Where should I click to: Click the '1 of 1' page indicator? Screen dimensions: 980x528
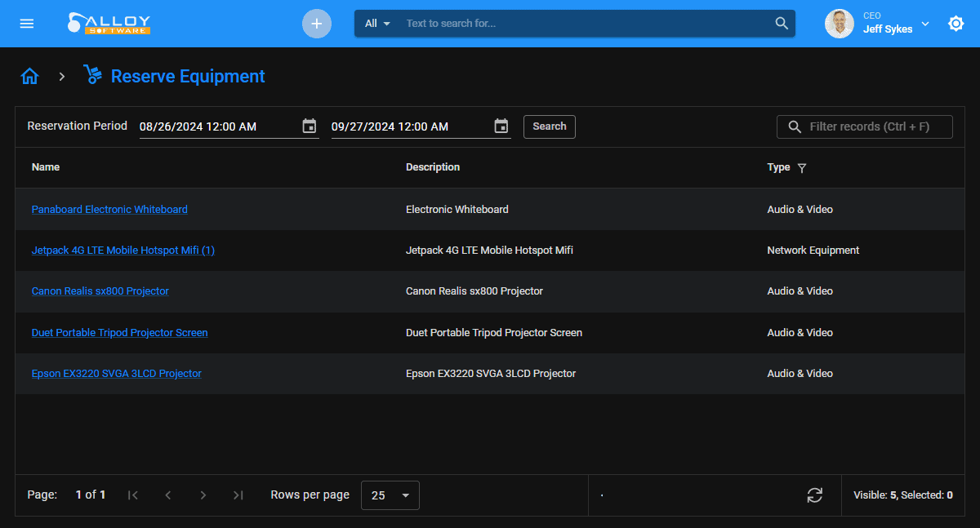[91, 495]
